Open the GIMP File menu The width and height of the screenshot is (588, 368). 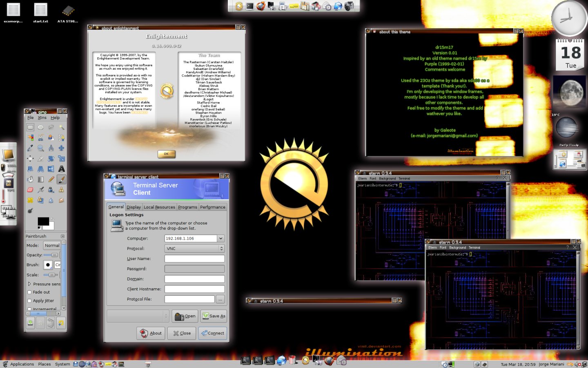point(30,118)
